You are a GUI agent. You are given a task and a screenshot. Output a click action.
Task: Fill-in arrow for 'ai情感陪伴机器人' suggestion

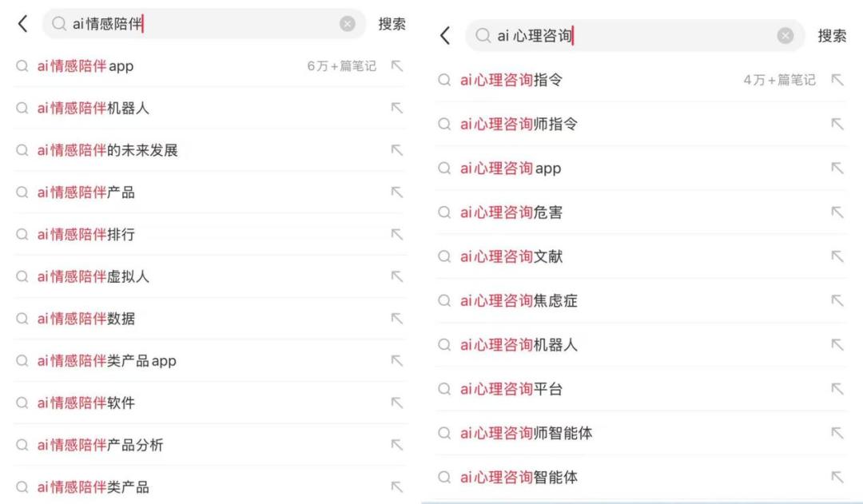(x=396, y=109)
